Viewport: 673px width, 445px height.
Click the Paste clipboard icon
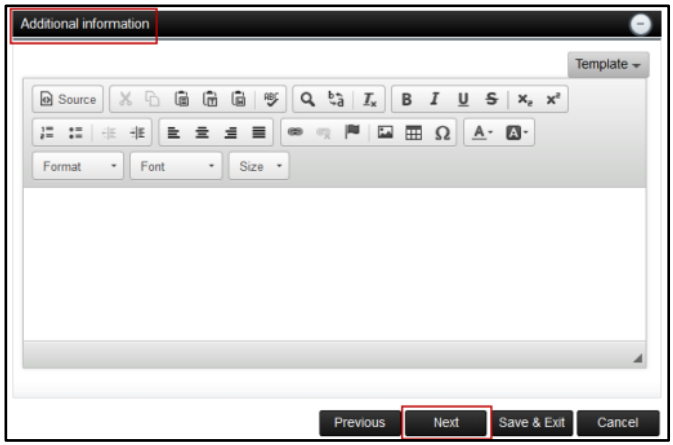coord(182,99)
